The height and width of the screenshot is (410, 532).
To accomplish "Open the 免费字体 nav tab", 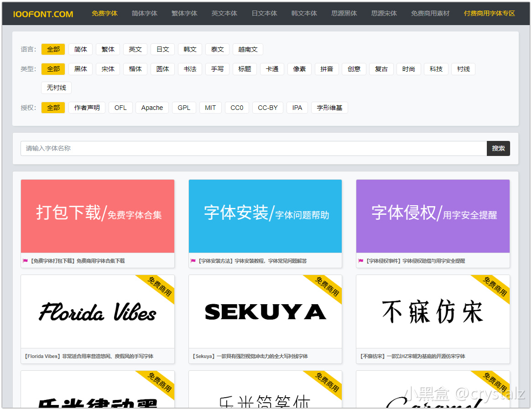I will point(104,13).
